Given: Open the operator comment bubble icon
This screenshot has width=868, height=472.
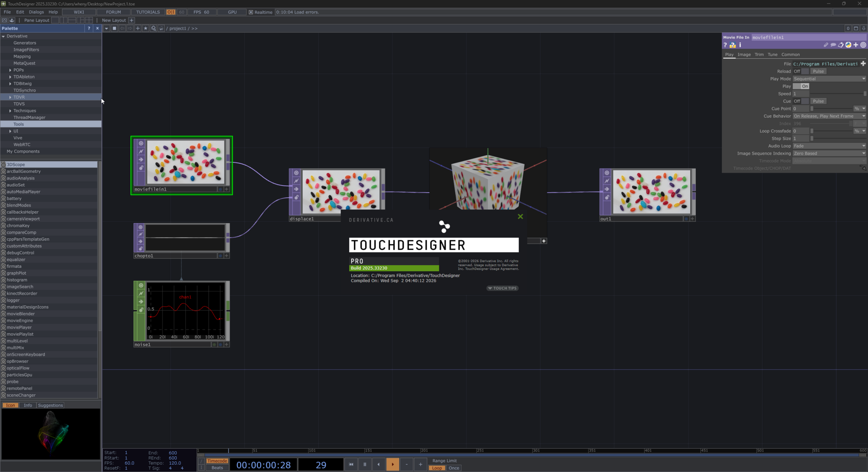Looking at the screenshot, I should 833,45.
